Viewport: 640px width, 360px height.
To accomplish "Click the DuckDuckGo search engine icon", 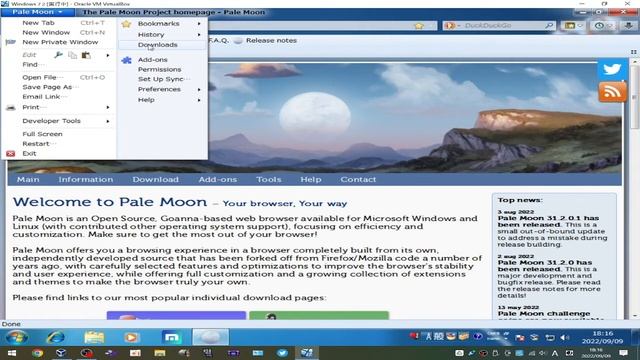I will click(450, 26).
